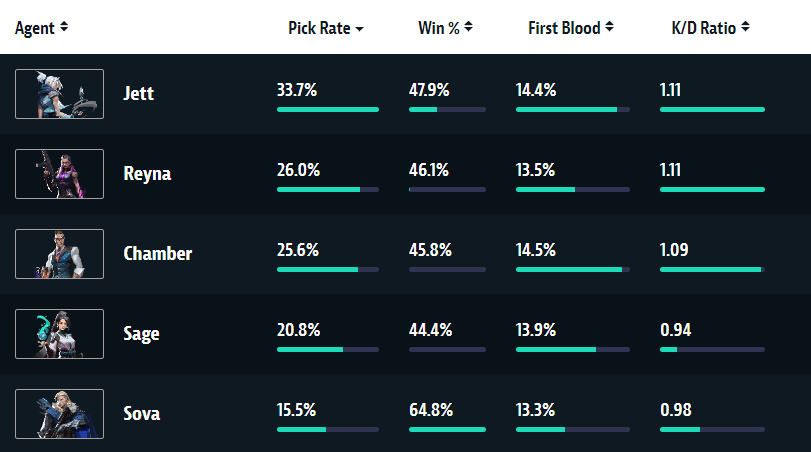Sort table by the Win % header
Viewport: 811px width, 452px height.
click(439, 28)
